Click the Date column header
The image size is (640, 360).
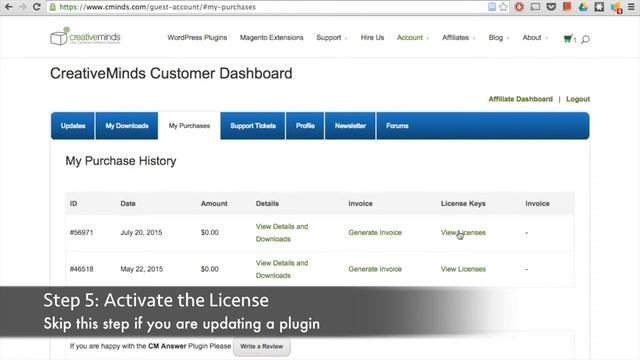coord(128,204)
